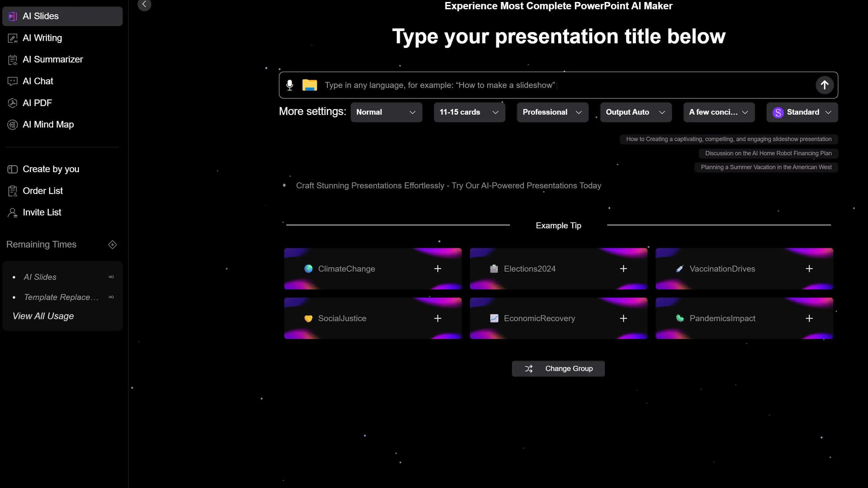The height and width of the screenshot is (488, 868).
Task: Open the AI Mind Map tool
Action: pos(48,124)
